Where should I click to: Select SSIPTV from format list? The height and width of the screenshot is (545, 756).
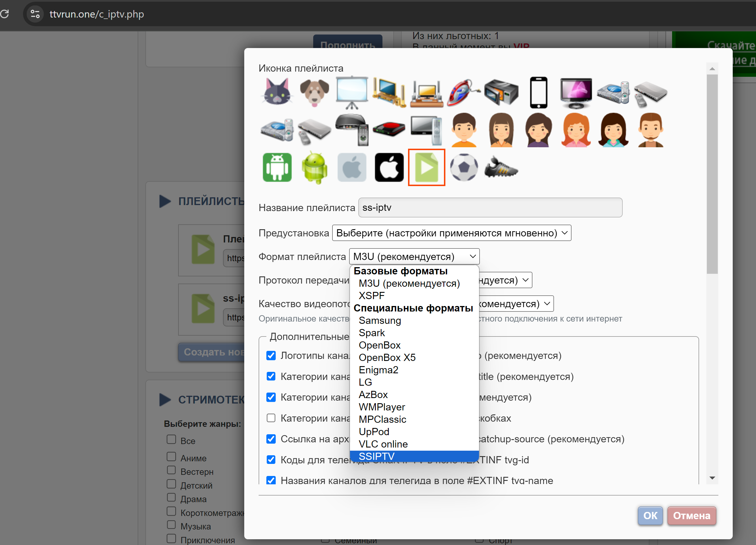(377, 456)
